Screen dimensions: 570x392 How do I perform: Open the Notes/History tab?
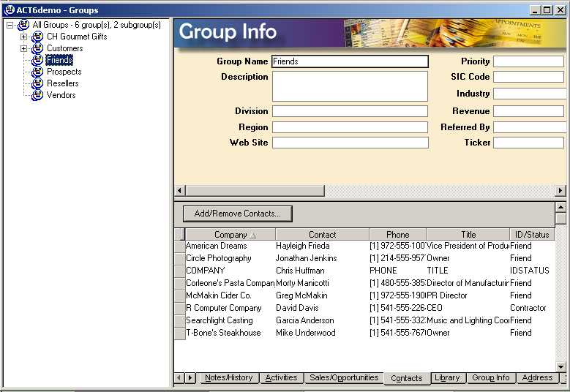(228, 378)
